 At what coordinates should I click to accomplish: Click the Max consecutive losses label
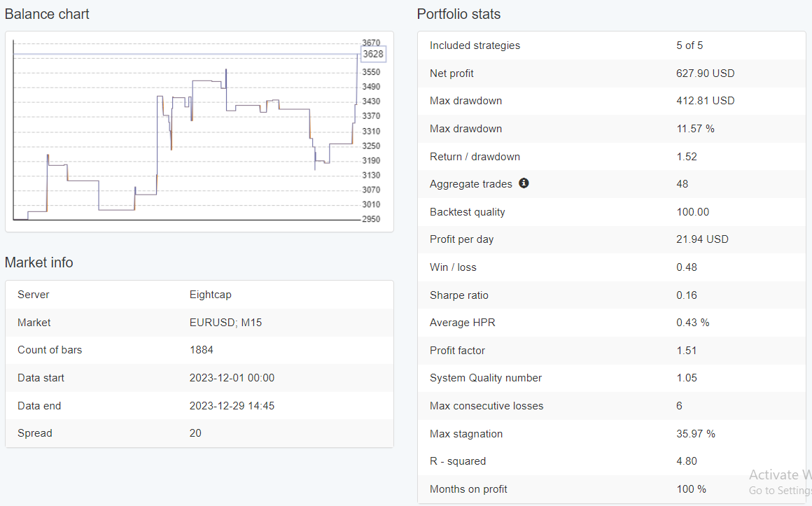[x=486, y=406]
